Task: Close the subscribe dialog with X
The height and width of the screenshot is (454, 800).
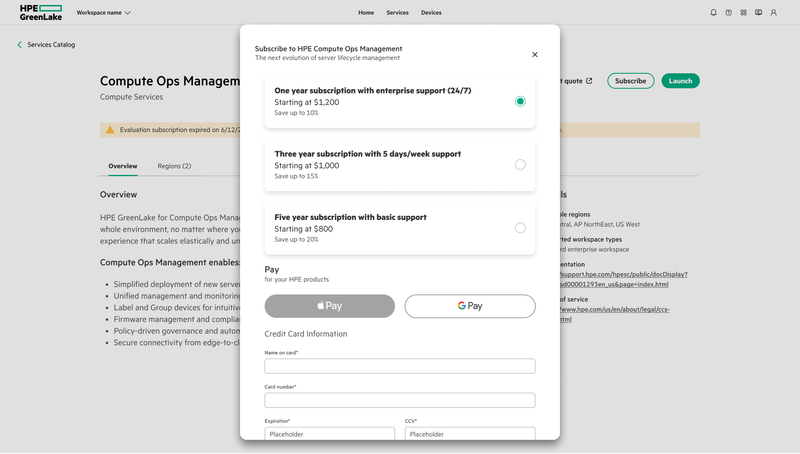Action: (535, 55)
